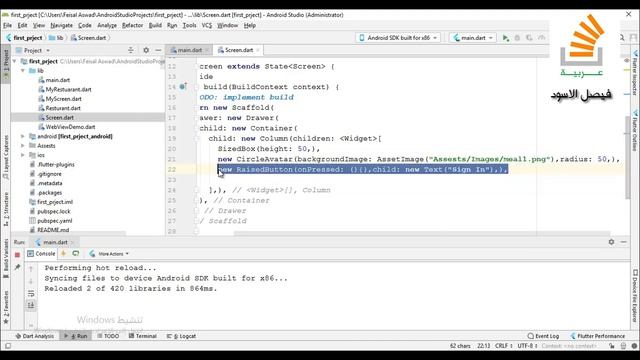
Task: Hide the Project panel with minus icon
Action: pos(158,50)
